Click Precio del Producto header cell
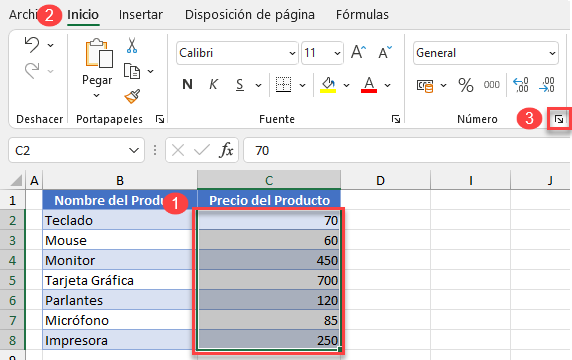572x360 pixels. (x=269, y=200)
